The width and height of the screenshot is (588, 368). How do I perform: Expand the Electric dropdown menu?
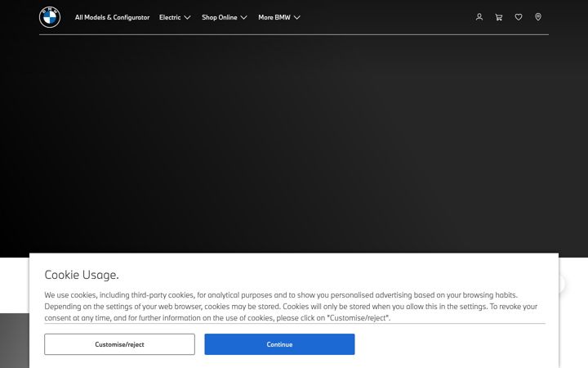(x=175, y=17)
